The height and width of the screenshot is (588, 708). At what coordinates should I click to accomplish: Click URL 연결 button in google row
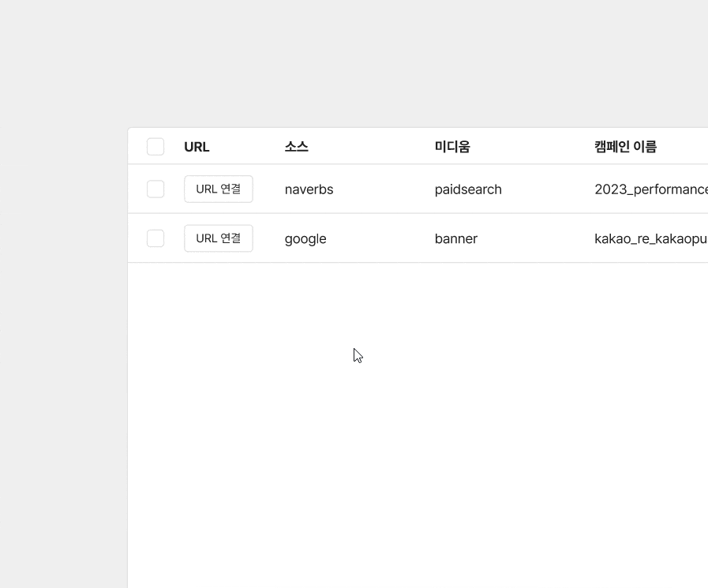pyautogui.click(x=219, y=238)
